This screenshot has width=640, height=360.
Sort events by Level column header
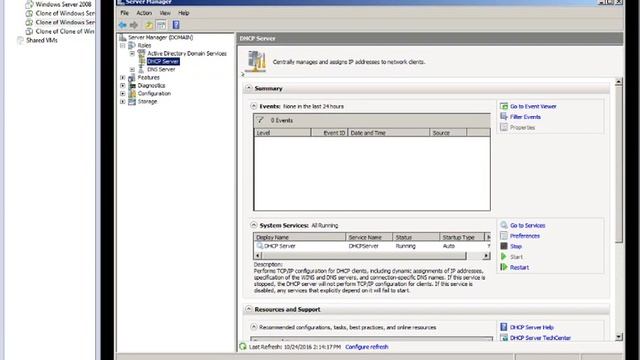pos(282,133)
